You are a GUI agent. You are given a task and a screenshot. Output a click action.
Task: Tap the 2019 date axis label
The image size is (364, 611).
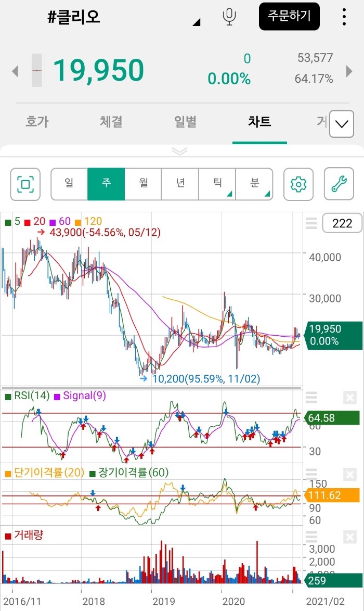pyautogui.click(x=163, y=601)
